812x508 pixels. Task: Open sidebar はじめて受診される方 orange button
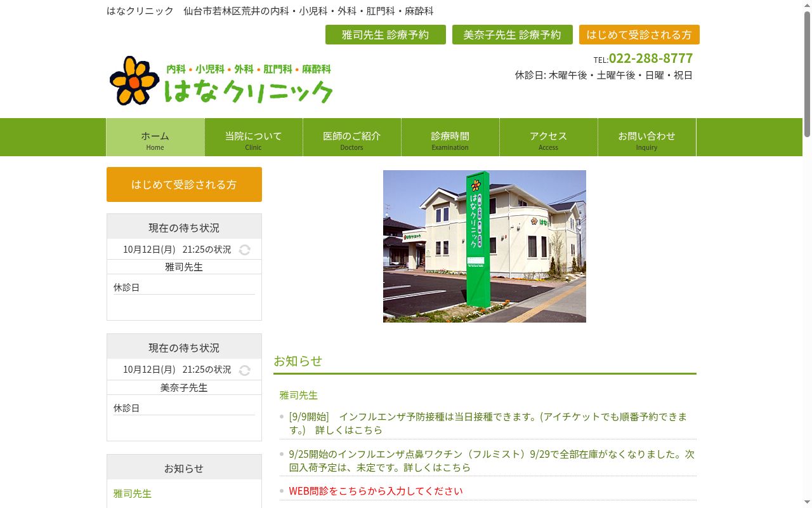(184, 185)
